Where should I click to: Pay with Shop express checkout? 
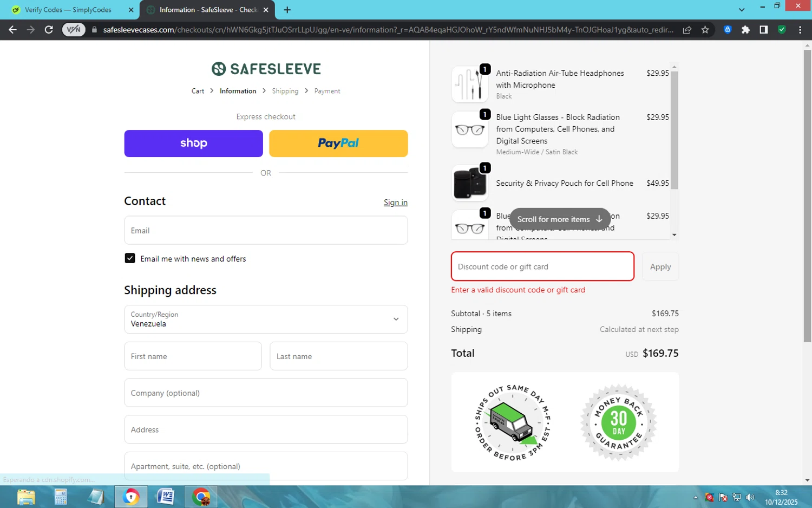193,144
